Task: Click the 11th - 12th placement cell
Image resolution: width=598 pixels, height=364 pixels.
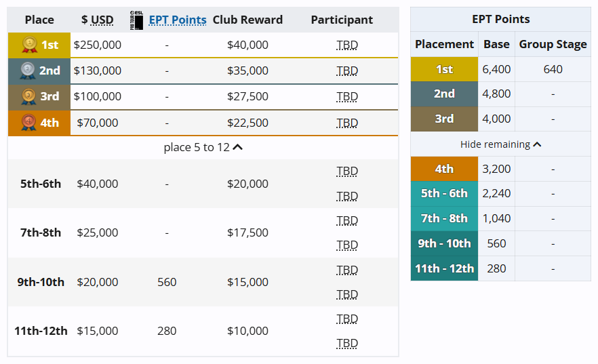Action: (x=444, y=268)
